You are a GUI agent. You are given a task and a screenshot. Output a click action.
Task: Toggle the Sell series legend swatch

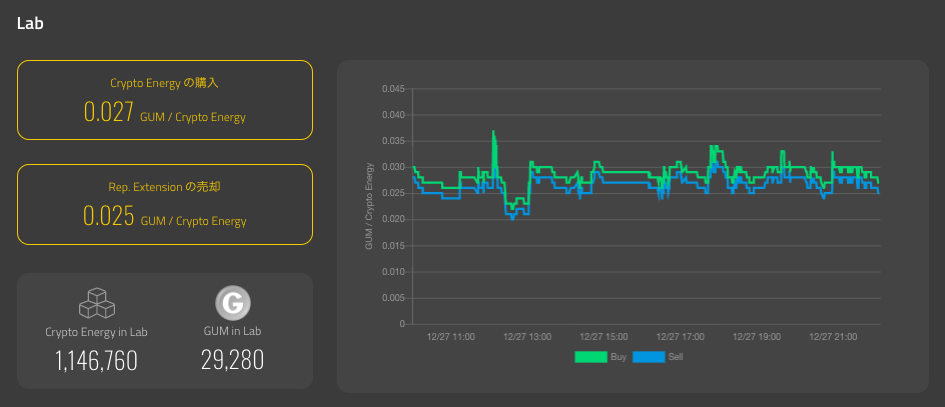point(648,357)
